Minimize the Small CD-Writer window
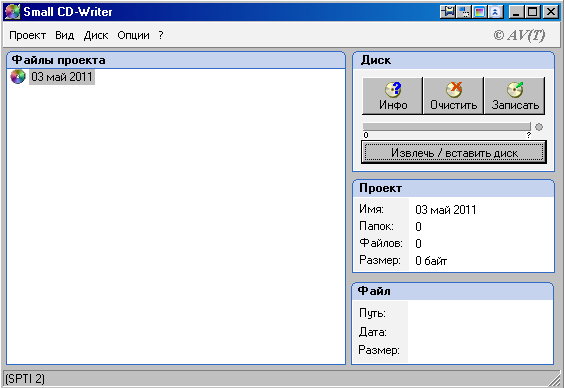The image size is (564, 388). (x=517, y=12)
